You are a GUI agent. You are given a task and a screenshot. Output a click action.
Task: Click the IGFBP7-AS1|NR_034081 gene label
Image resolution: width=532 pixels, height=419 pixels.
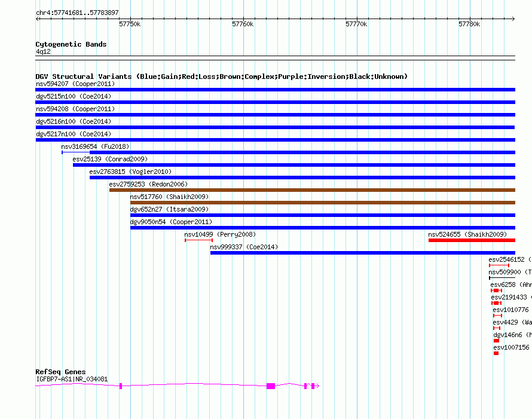[72, 379]
